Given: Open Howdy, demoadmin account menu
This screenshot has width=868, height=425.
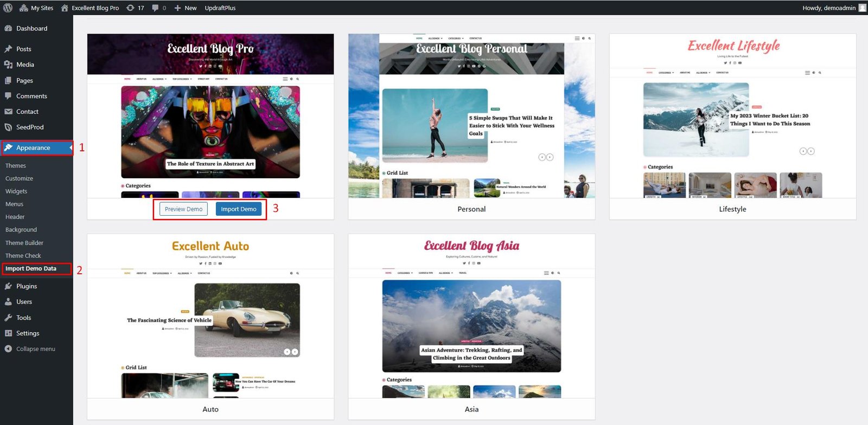Looking at the screenshot, I should pos(829,8).
